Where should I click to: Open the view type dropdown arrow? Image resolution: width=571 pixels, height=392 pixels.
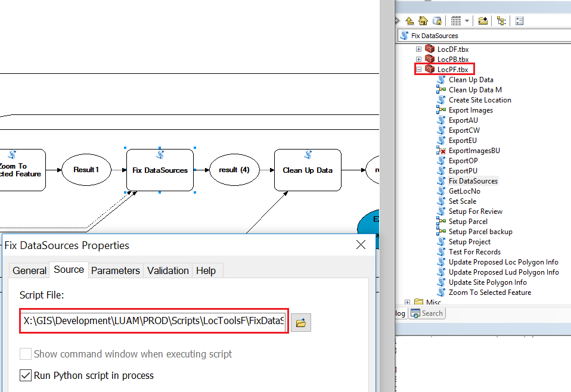467,21
